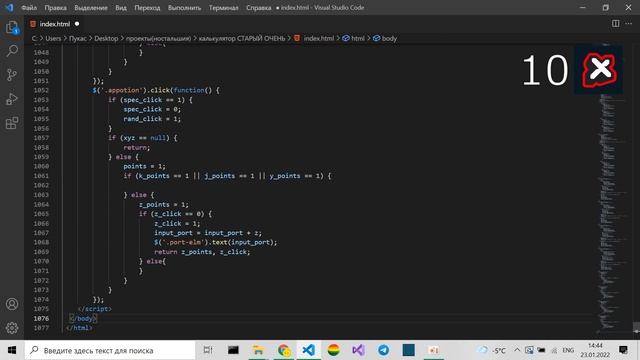Open the dark blue square app on taskbar
The width and height of the screenshot is (640, 360).
coord(409,350)
